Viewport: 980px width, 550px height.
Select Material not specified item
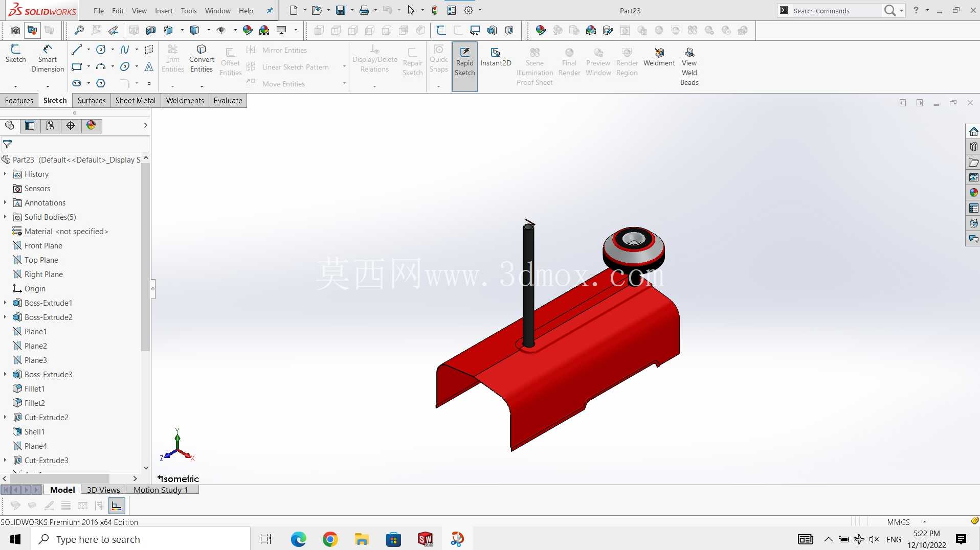(66, 232)
